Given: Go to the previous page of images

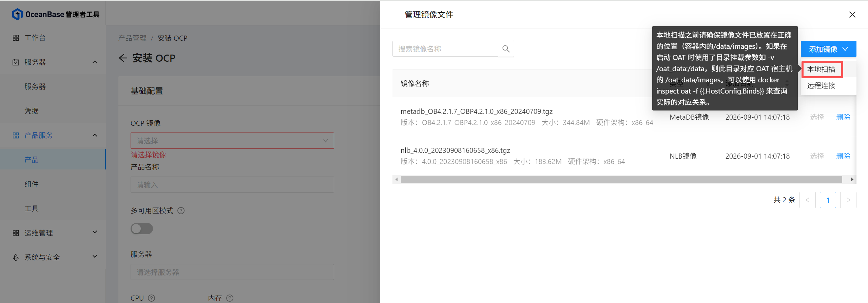Looking at the screenshot, I should coord(807,200).
